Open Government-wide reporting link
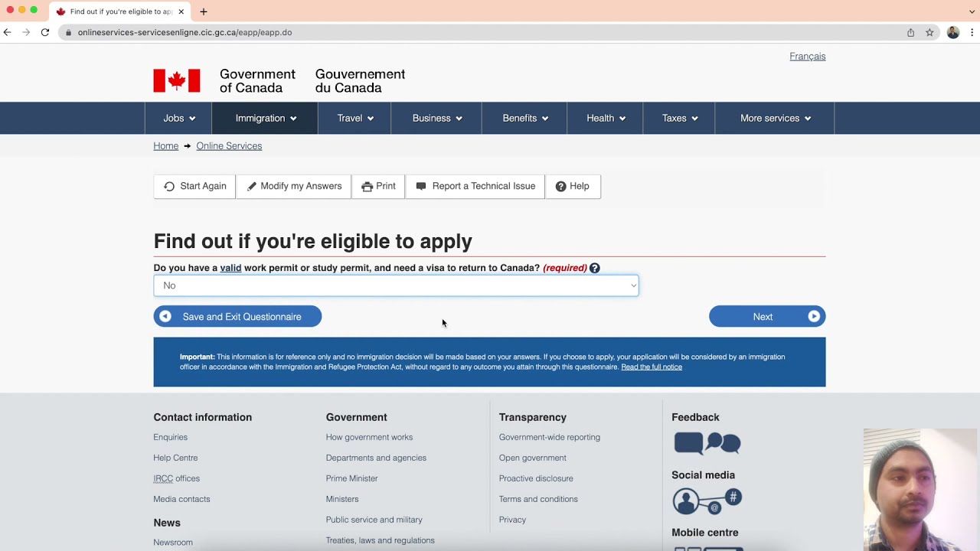Image resolution: width=980 pixels, height=551 pixels. point(550,437)
